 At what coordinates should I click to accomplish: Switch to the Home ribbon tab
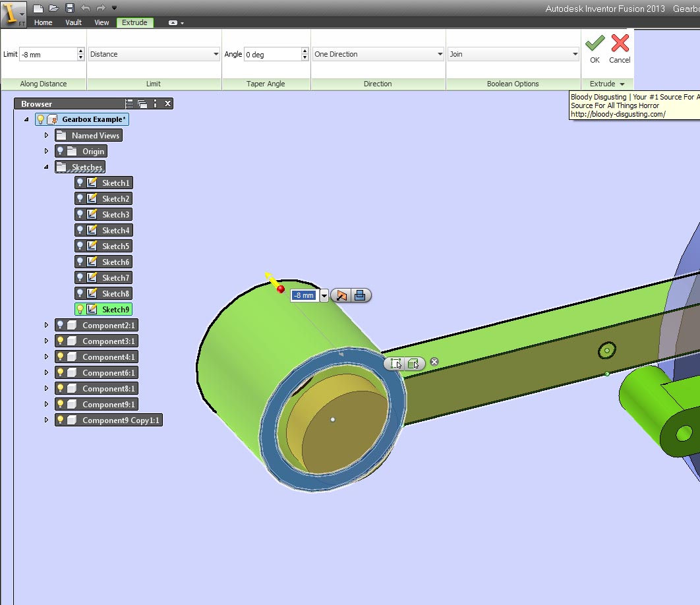click(x=44, y=22)
